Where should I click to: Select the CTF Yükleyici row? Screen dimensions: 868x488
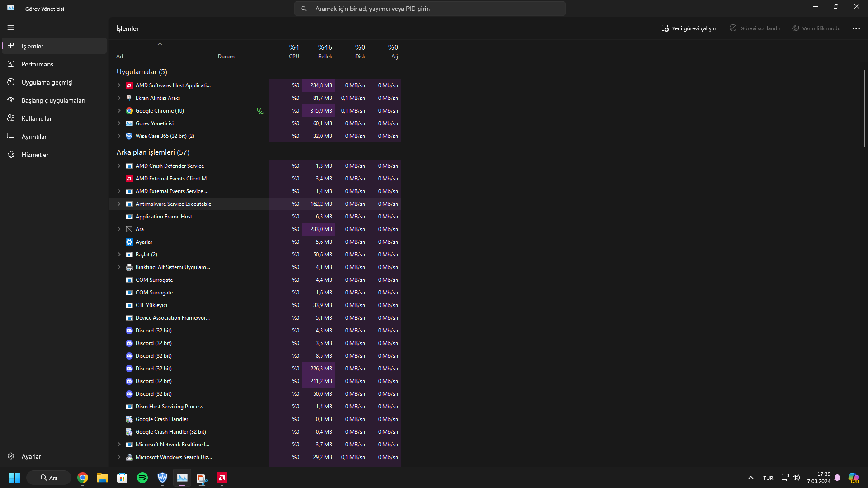click(255, 305)
